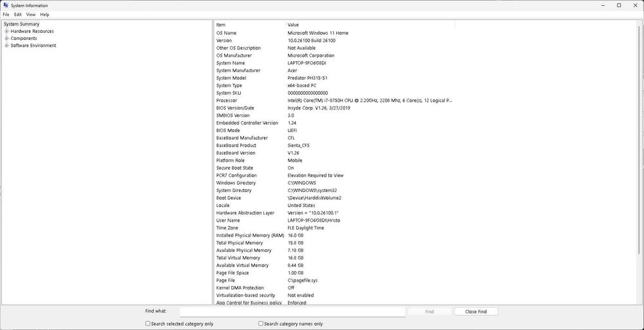The height and width of the screenshot is (330, 644).
Task: Close the System Information window
Action: pos(634,5)
